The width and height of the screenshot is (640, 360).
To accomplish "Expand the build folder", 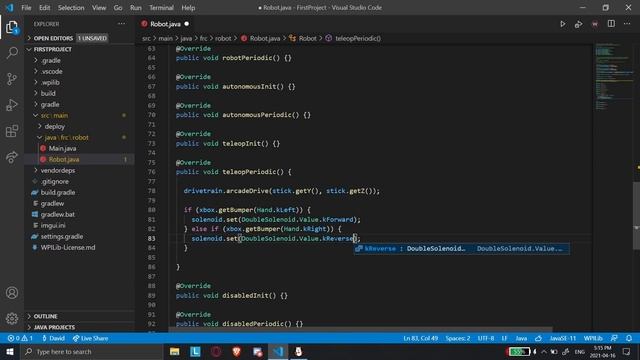I will pos(80,93).
